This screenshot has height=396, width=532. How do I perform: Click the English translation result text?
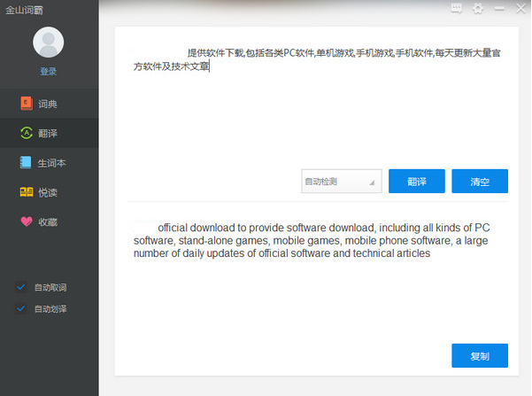pyautogui.click(x=310, y=240)
